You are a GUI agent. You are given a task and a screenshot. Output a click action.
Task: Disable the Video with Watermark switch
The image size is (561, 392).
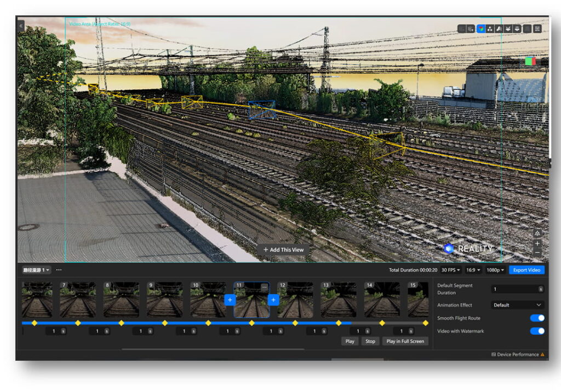tap(537, 331)
